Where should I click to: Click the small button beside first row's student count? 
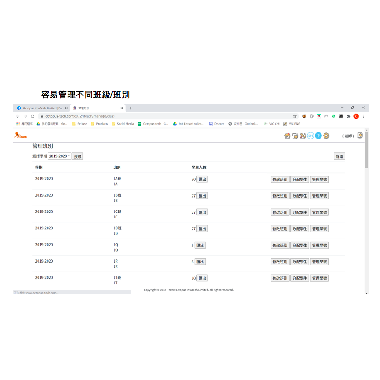202,179
